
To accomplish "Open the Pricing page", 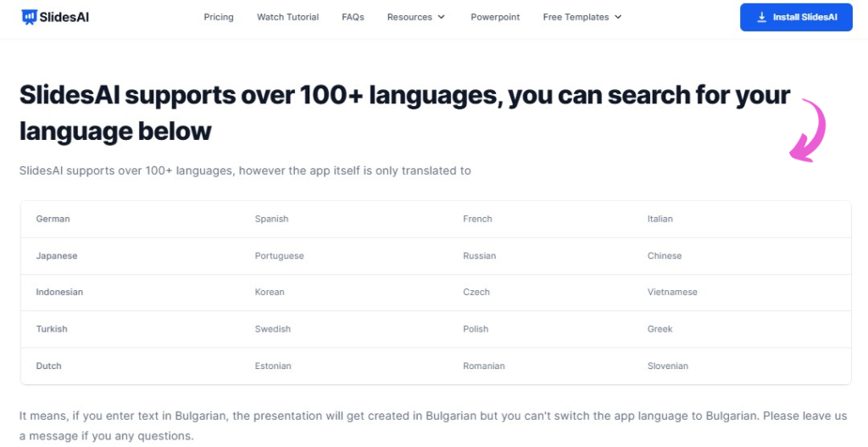I will pos(219,17).
